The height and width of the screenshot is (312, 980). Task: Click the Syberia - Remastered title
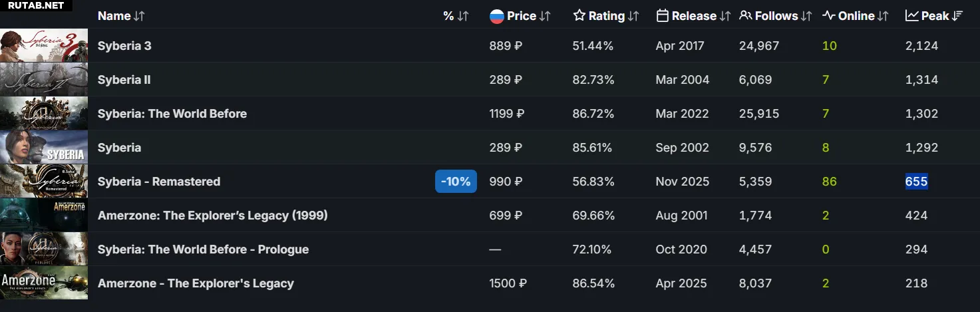tap(158, 182)
